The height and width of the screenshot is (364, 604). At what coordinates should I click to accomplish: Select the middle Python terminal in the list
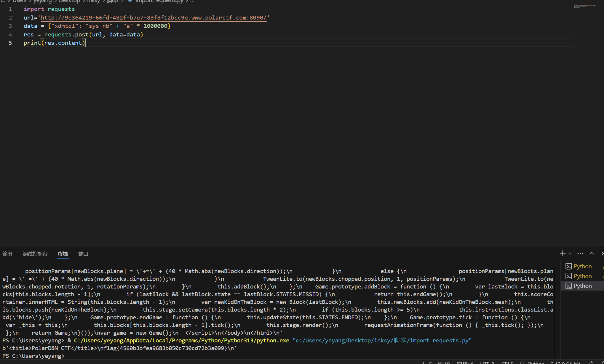click(x=582, y=276)
